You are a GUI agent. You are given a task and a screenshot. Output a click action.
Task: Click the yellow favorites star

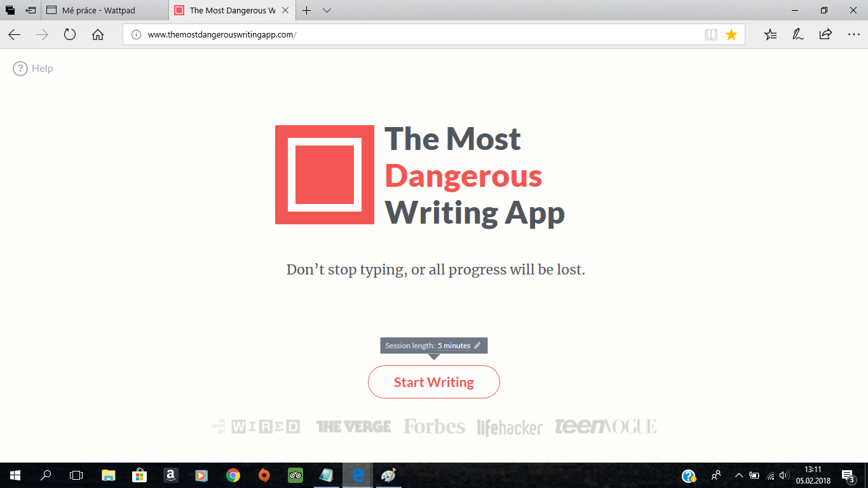click(x=731, y=35)
